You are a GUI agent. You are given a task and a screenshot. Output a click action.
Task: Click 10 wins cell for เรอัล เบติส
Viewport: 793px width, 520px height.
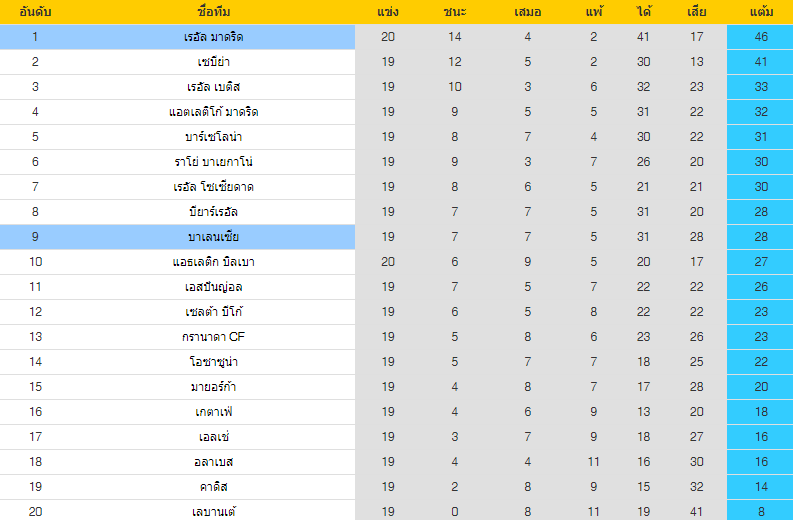[455, 87]
